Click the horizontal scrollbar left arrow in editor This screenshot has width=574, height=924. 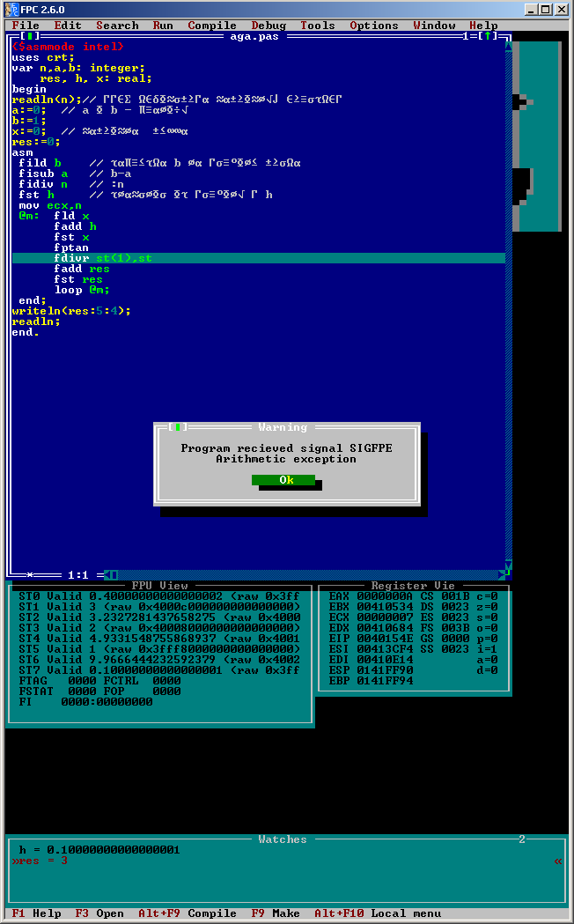pos(110,575)
